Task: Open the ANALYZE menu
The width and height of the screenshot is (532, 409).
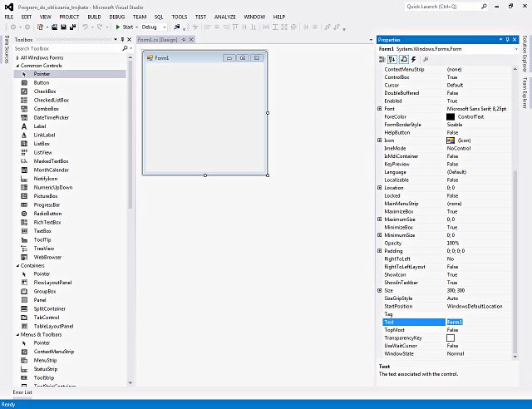Action: point(225,17)
